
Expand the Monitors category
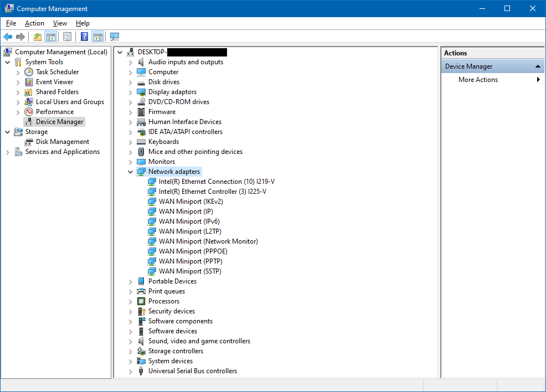tap(130, 162)
